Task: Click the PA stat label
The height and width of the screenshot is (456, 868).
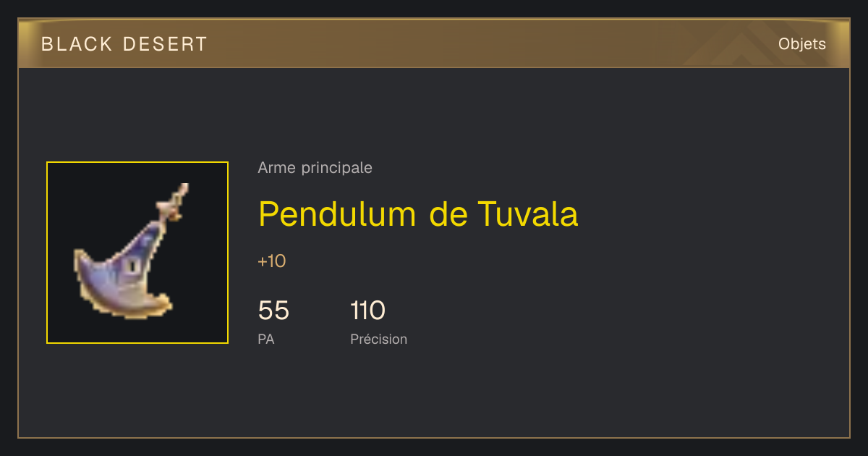Action: coord(266,339)
